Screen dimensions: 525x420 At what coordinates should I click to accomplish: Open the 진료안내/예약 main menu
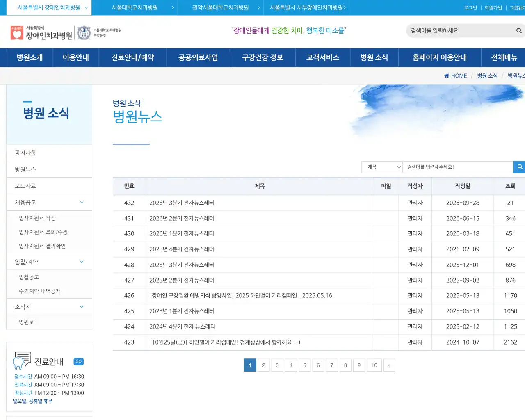[133, 57]
